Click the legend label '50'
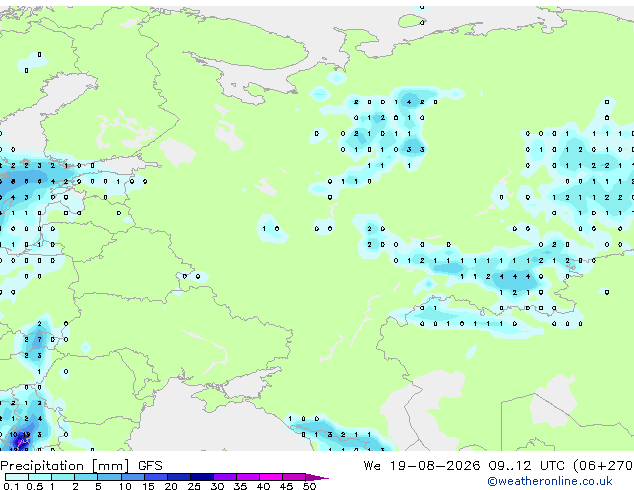This screenshot has height=490, width=634. (x=310, y=486)
